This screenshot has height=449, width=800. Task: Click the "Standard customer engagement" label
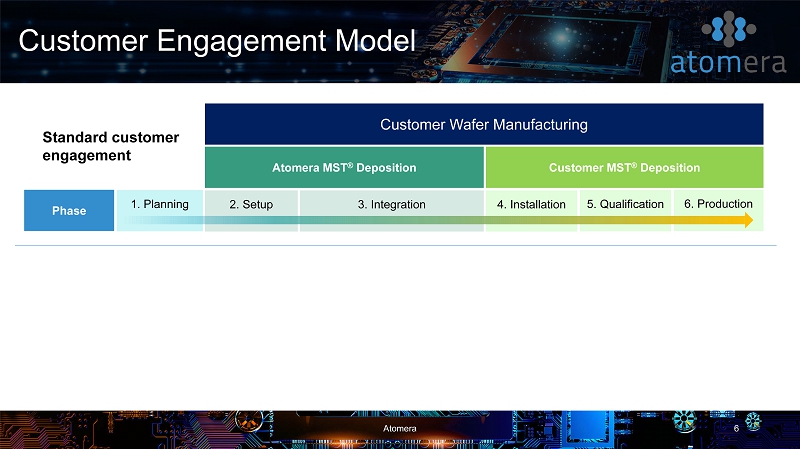111,146
